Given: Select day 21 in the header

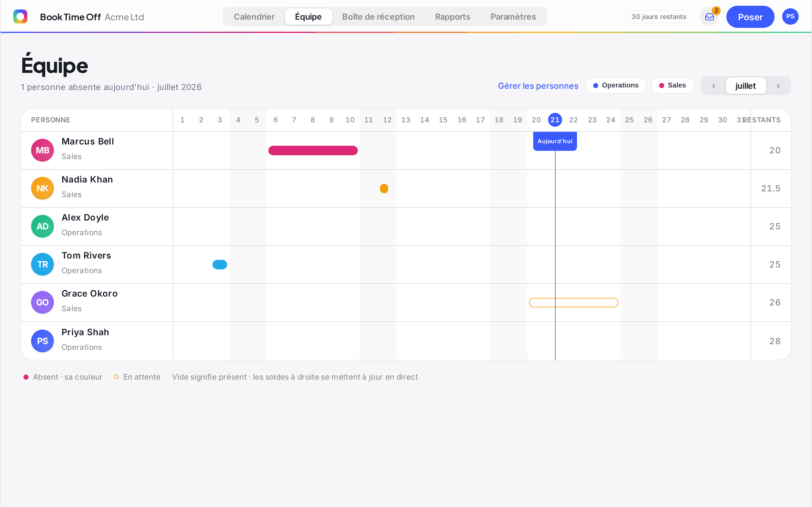Looking at the screenshot, I should click(x=555, y=120).
